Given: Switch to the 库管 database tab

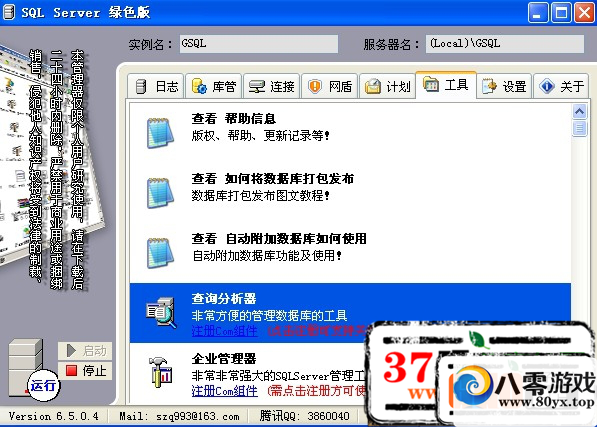Looking at the screenshot, I should [214, 86].
